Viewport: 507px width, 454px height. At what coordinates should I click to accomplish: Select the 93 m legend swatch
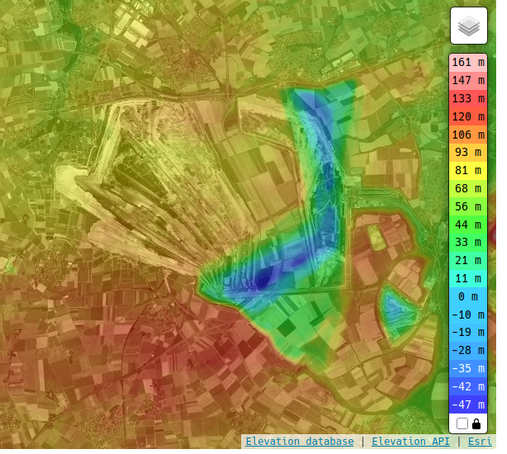[x=468, y=153]
